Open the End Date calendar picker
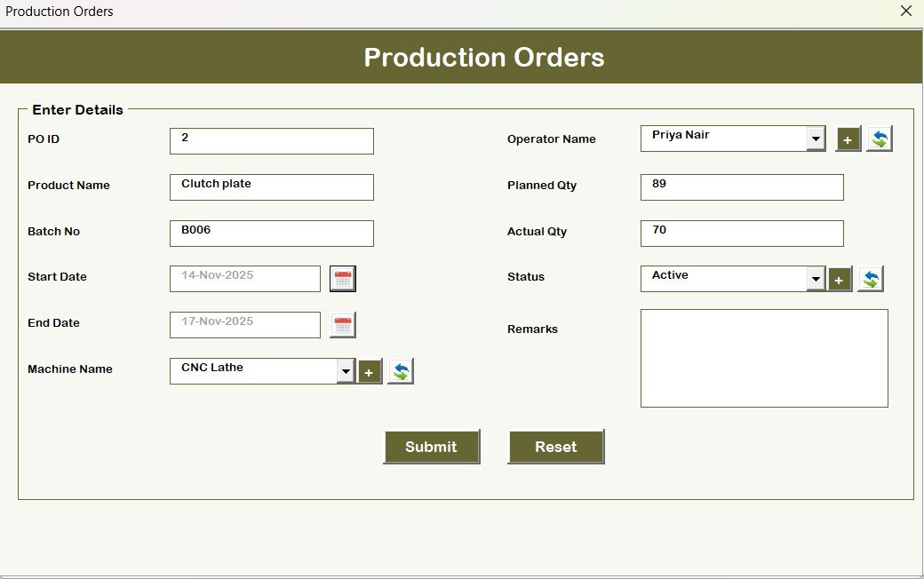Screen dimensions: 924x579 click(x=343, y=324)
